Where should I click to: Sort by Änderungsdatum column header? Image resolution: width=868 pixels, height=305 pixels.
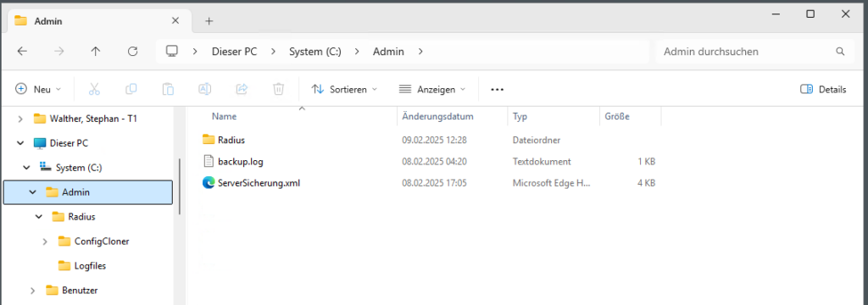click(x=437, y=117)
